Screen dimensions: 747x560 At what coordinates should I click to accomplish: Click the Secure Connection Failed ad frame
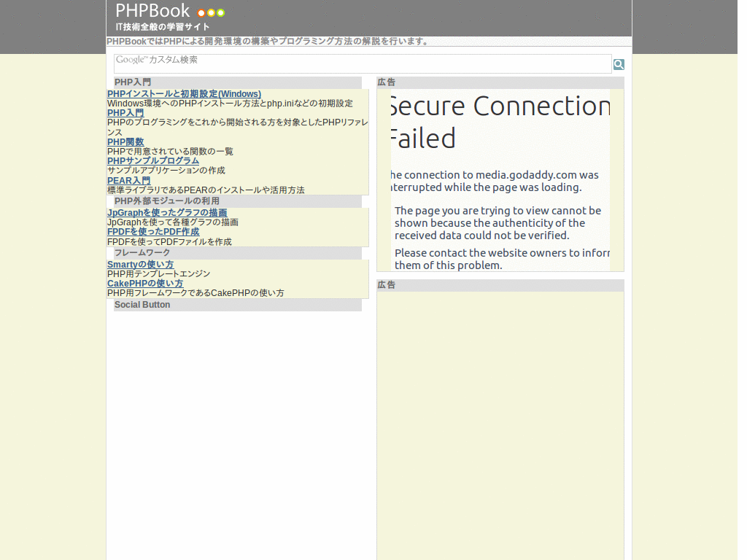(500, 180)
